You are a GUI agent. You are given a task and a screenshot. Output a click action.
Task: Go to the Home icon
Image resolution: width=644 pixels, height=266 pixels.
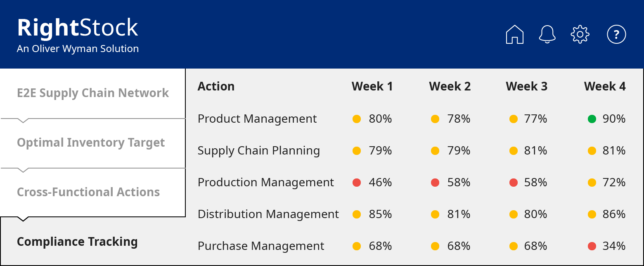pyautogui.click(x=514, y=34)
